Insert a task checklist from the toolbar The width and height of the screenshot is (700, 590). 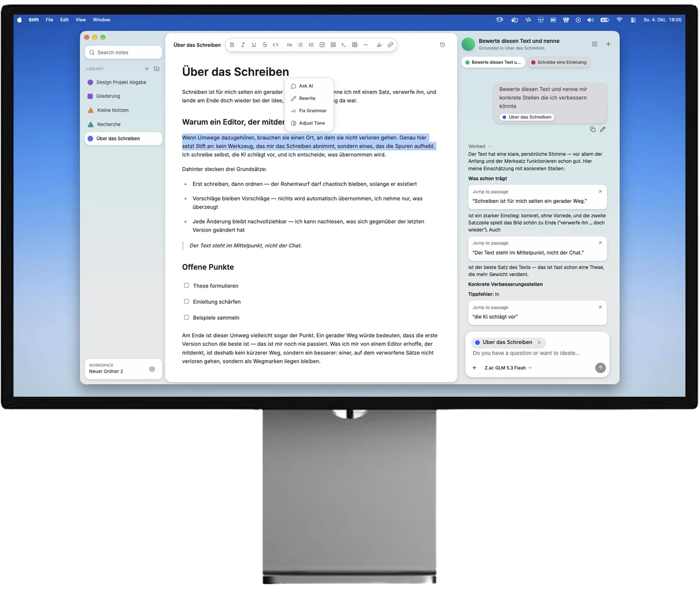(322, 45)
